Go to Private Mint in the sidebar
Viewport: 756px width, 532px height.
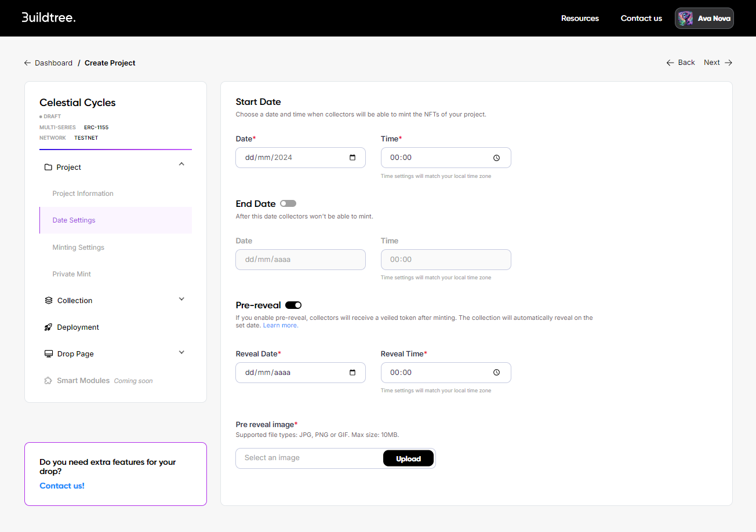(x=72, y=274)
